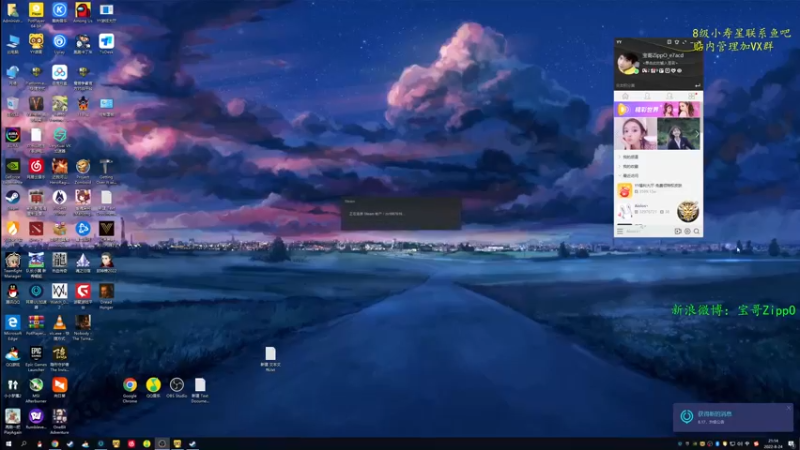Open the YY home tab
Screen dimensions: 800x450
pyautogui.click(x=625, y=96)
